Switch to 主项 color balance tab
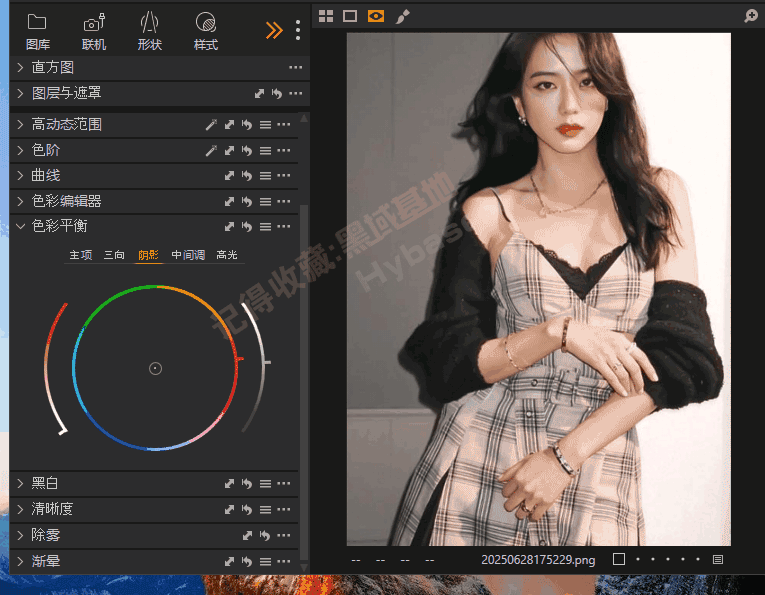This screenshot has height=595, width=765. [81, 255]
